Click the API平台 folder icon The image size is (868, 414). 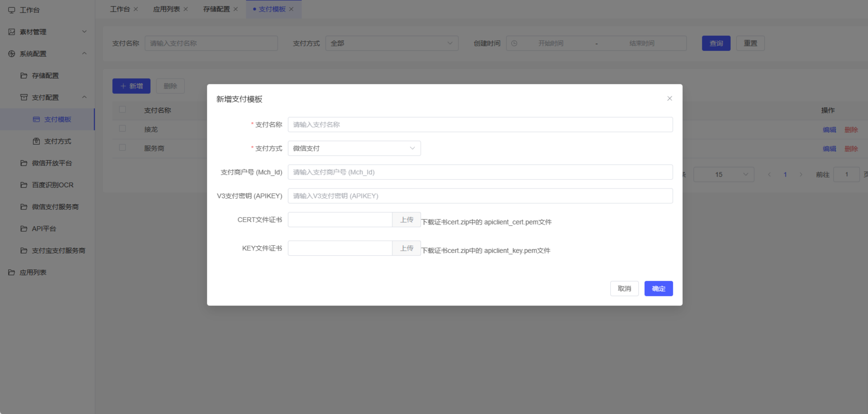pyautogui.click(x=24, y=229)
